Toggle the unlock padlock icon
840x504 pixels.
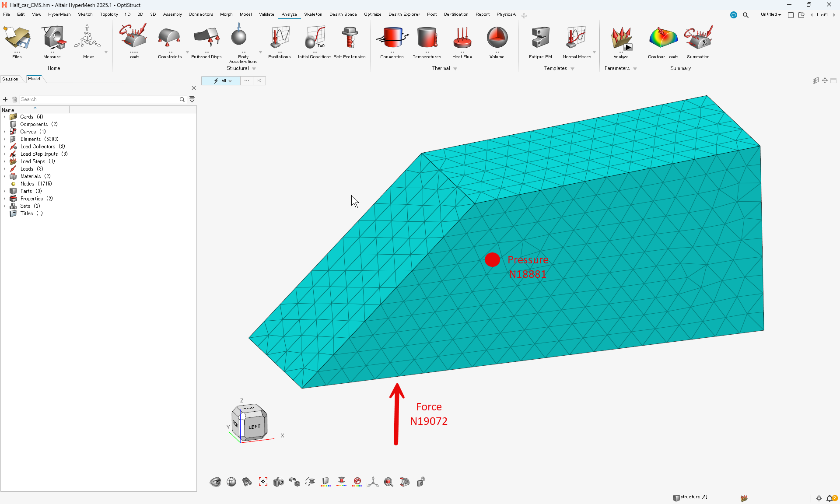click(x=420, y=482)
